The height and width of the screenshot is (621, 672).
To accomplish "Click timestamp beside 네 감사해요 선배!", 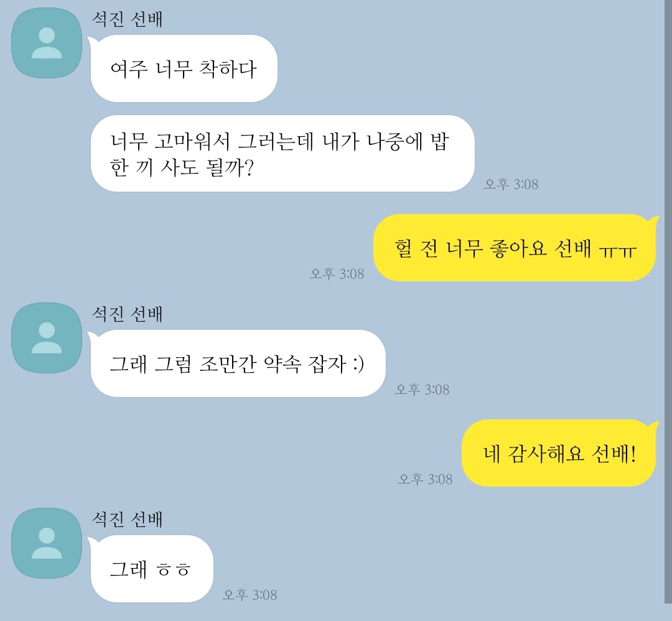I will coord(425,479).
